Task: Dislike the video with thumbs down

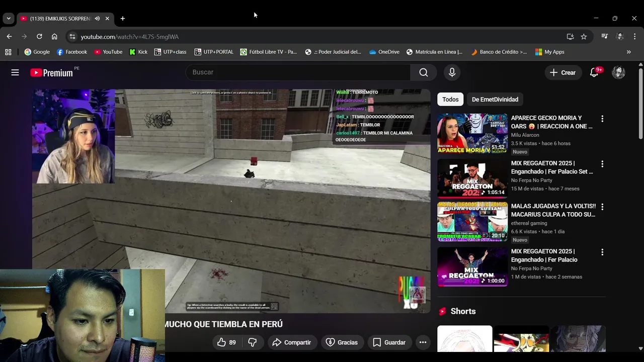Action: (253, 342)
